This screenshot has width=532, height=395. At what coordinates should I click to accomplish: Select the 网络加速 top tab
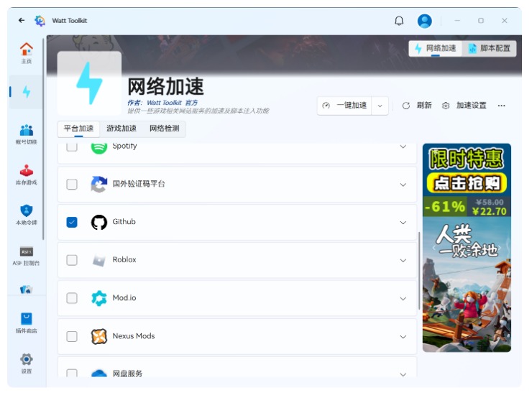tap(436, 49)
